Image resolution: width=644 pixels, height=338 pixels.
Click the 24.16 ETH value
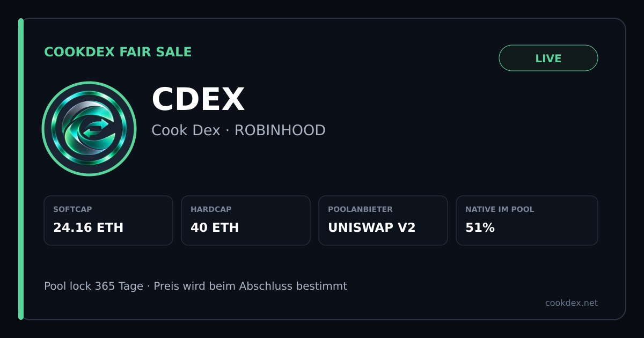pos(88,227)
